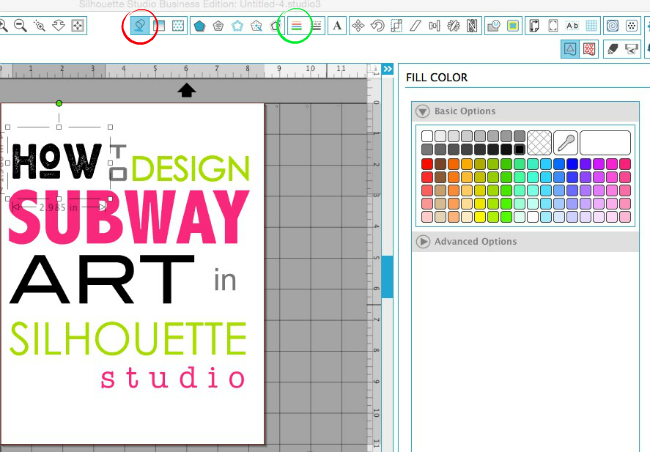Select the green 'SILHOUETTE' text
This screenshot has width=650, height=452.
point(128,339)
